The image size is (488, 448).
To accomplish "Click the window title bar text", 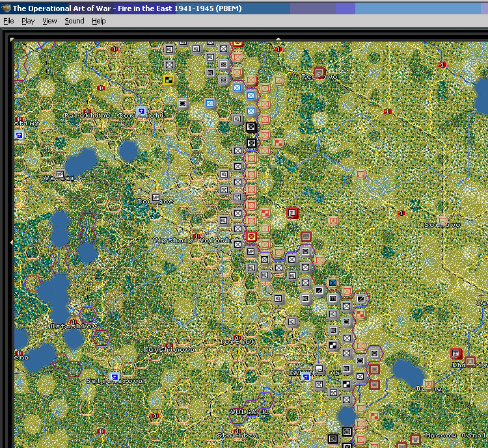I will point(127,8).
